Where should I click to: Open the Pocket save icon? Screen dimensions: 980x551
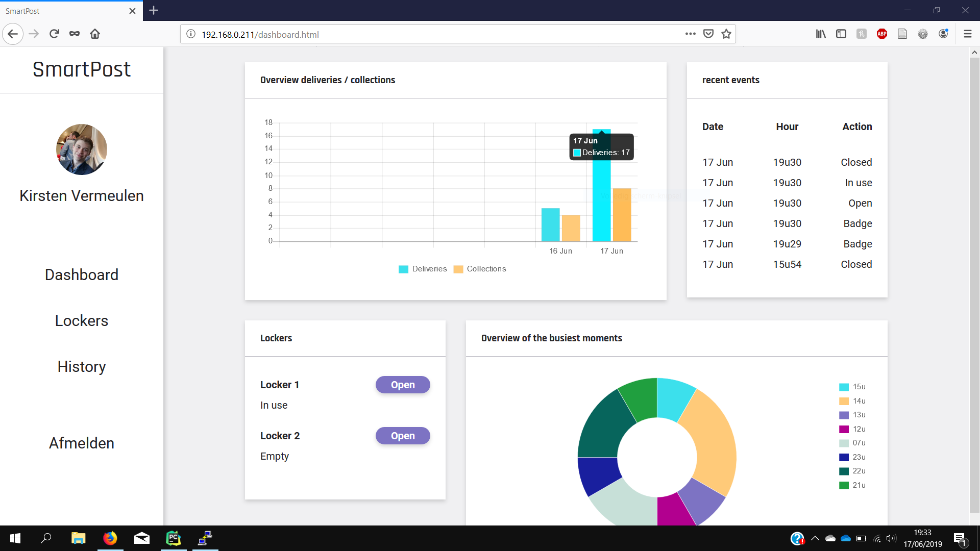point(708,34)
